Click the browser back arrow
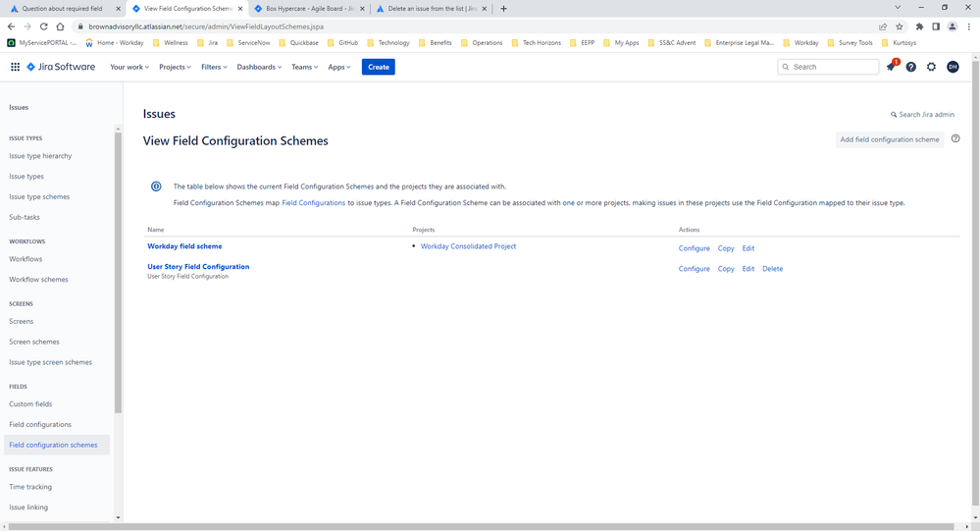 click(11, 27)
